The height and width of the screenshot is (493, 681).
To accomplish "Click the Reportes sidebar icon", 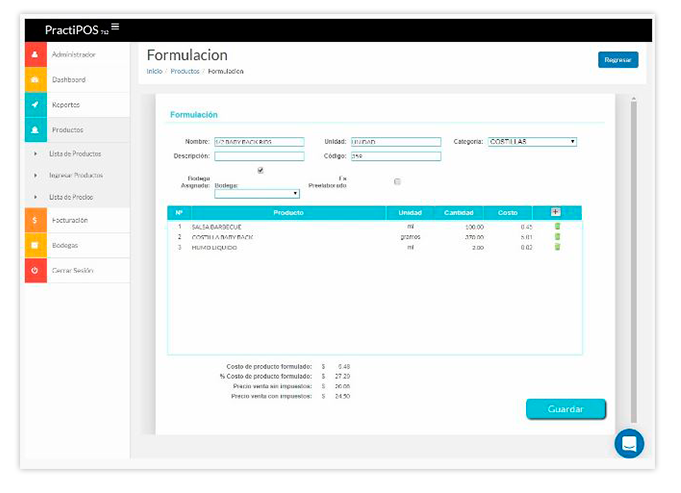I will pyautogui.click(x=36, y=104).
